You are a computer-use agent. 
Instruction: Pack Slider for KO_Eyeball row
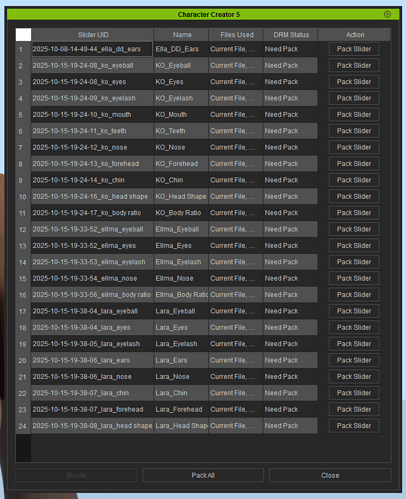click(354, 65)
